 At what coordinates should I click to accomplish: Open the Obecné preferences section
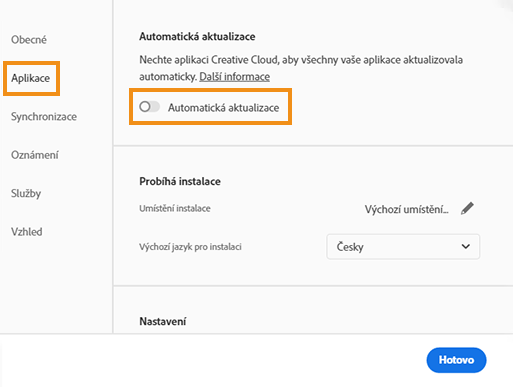pyautogui.click(x=29, y=40)
